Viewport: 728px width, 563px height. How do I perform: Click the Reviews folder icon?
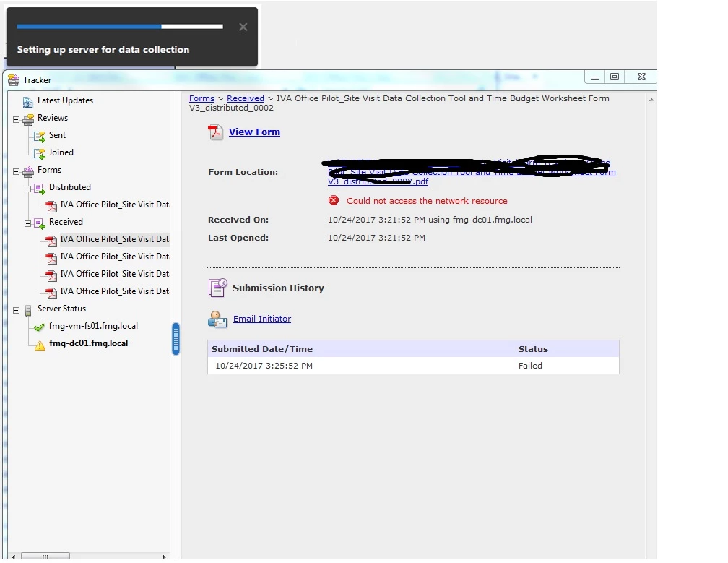coord(28,119)
